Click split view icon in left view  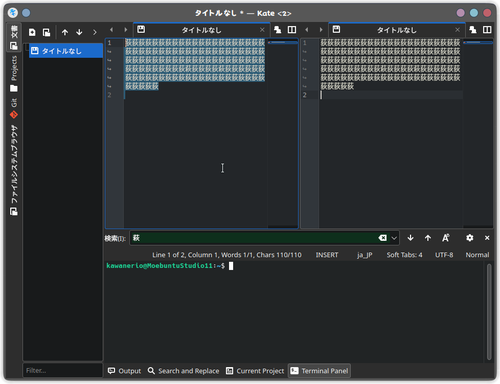(x=292, y=30)
